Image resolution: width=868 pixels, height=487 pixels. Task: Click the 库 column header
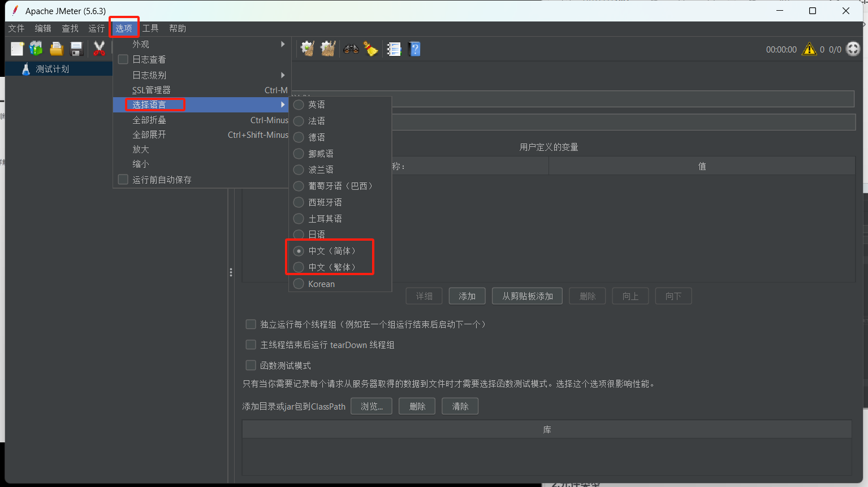tap(547, 429)
